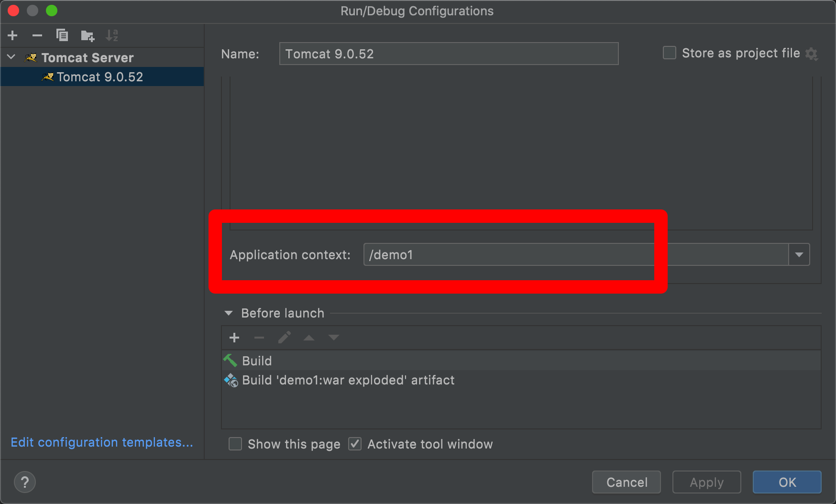
Task: Edit the selected Before launch task
Action: click(x=284, y=338)
